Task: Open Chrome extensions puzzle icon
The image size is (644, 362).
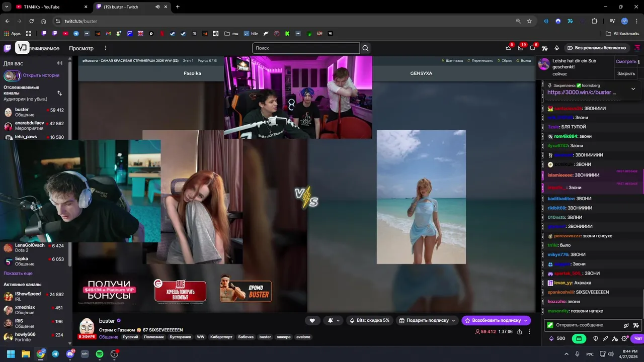Action: pyautogui.click(x=594, y=21)
